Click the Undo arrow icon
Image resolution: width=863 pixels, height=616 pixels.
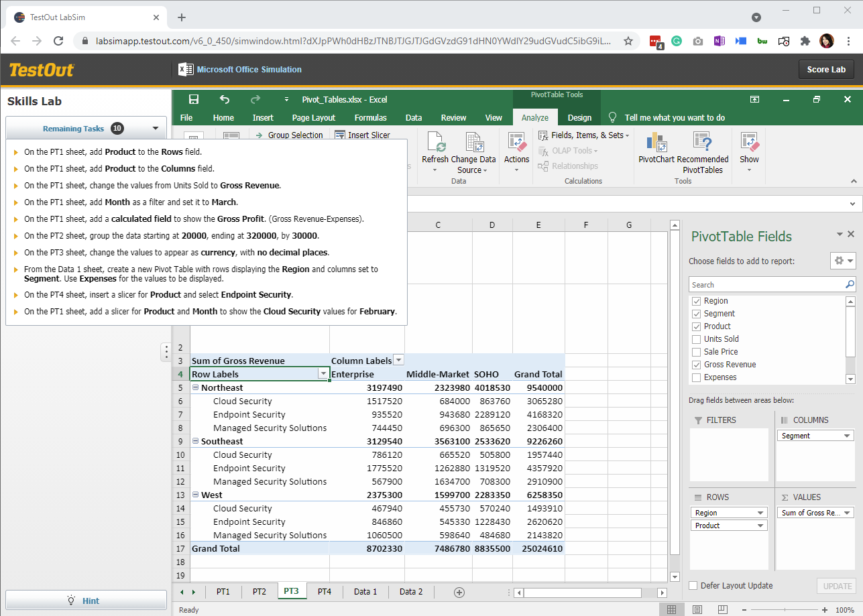(x=225, y=99)
